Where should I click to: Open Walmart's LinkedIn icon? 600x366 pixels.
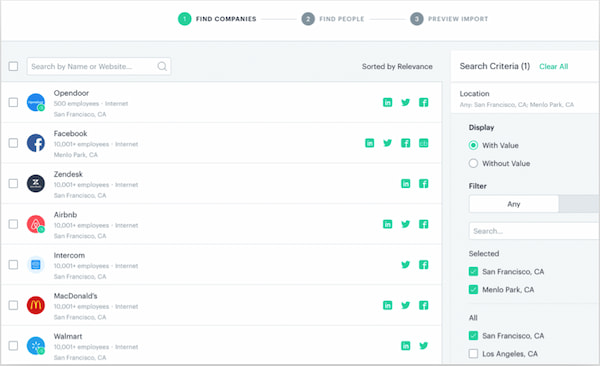pyautogui.click(x=405, y=346)
